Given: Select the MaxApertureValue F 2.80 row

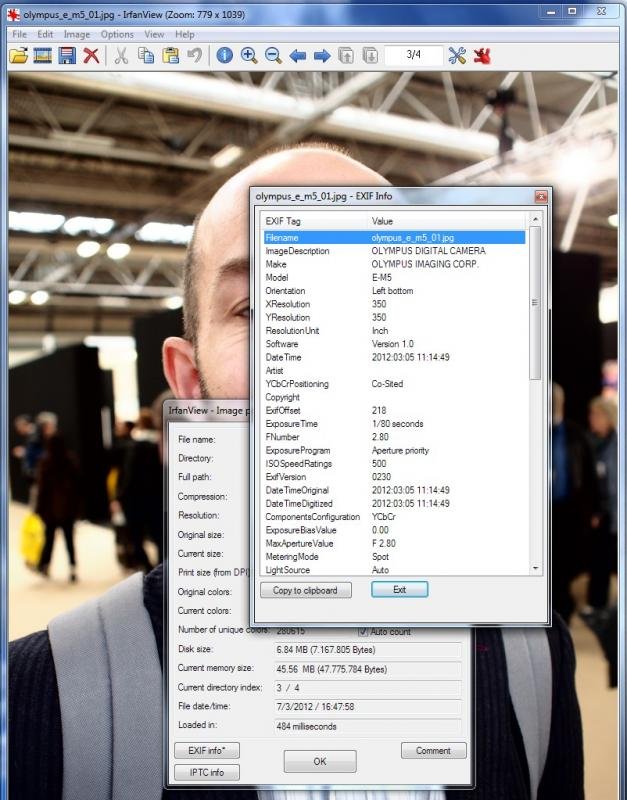Looking at the screenshot, I should [394, 543].
